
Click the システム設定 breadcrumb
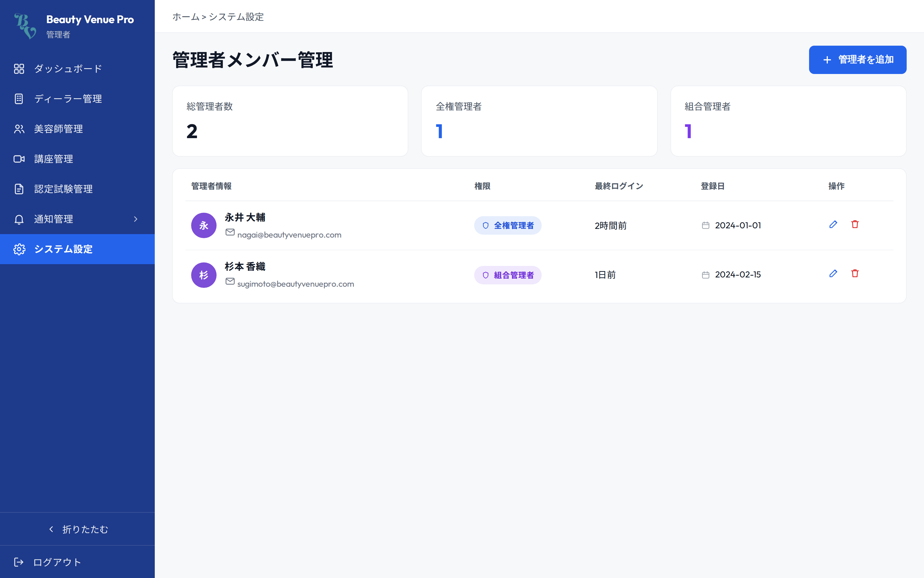click(236, 17)
